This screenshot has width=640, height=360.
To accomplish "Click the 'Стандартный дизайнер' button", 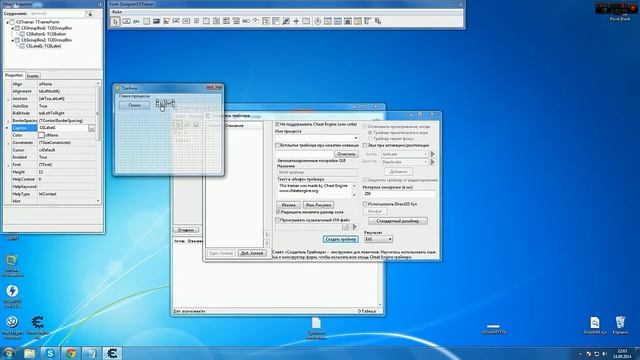I will point(398,221).
